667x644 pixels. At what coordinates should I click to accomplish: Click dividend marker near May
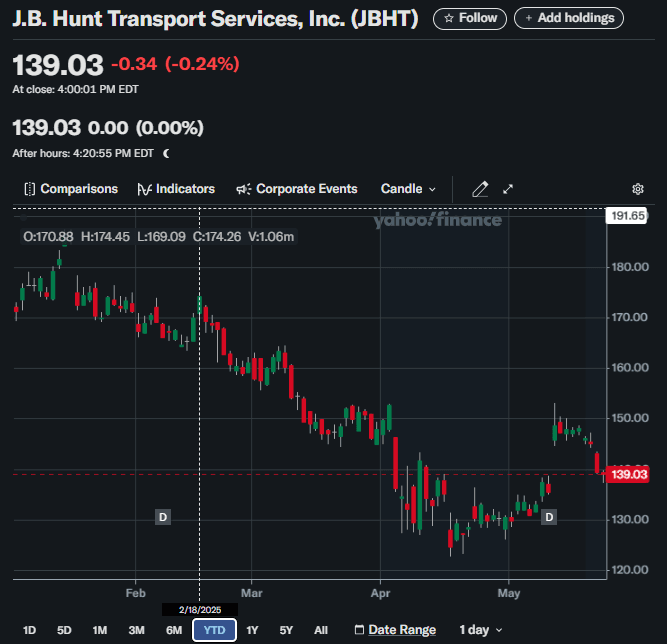click(x=549, y=517)
